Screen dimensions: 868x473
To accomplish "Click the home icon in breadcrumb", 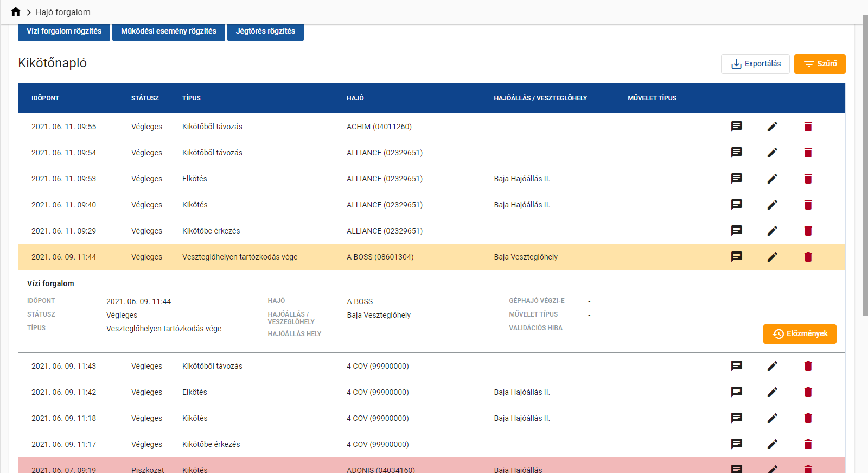I will pyautogui.click(x=16, y=11).
